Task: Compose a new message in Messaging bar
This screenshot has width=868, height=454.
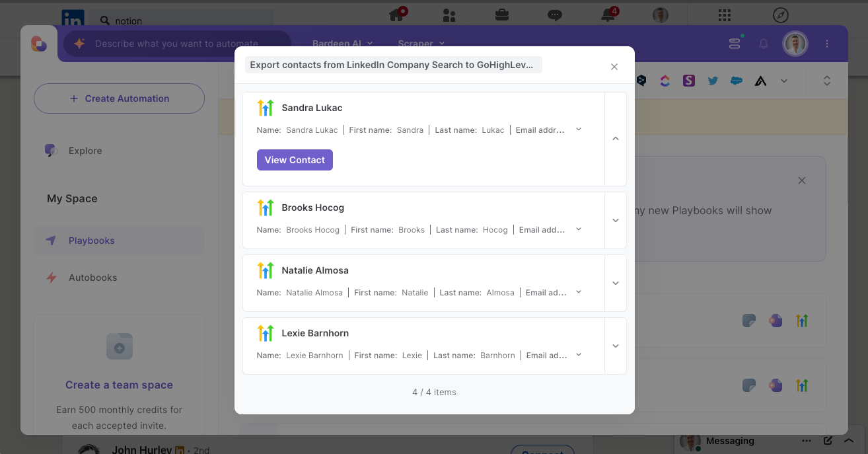Action: (x=828, y=441)
